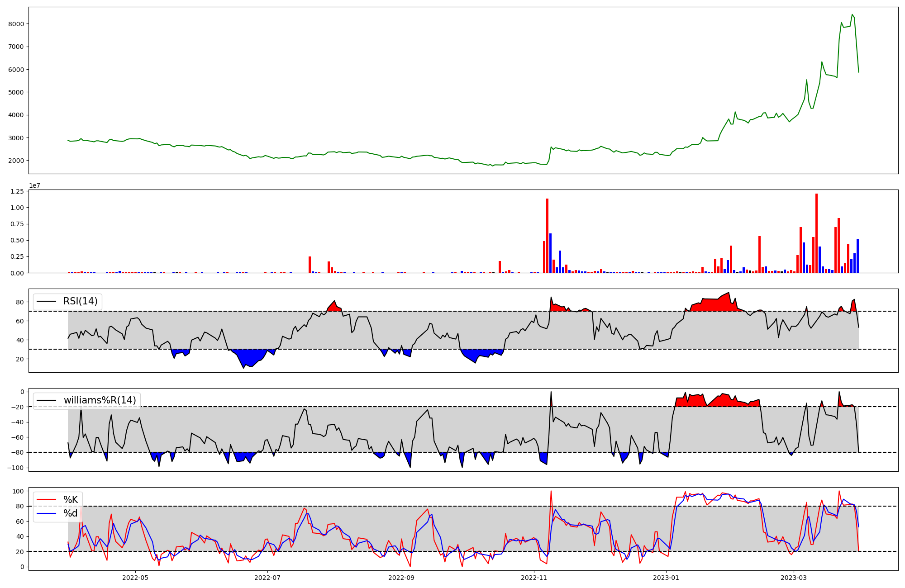This screenshot has width=905, height=588.
Task: Click the 8000 price axis tick label
Action: (x=16, y=24)
